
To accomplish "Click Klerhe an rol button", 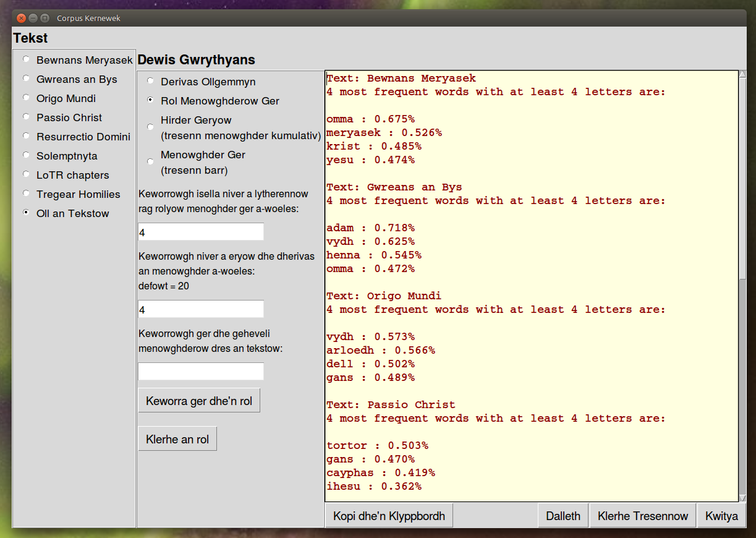I will 177,439.
